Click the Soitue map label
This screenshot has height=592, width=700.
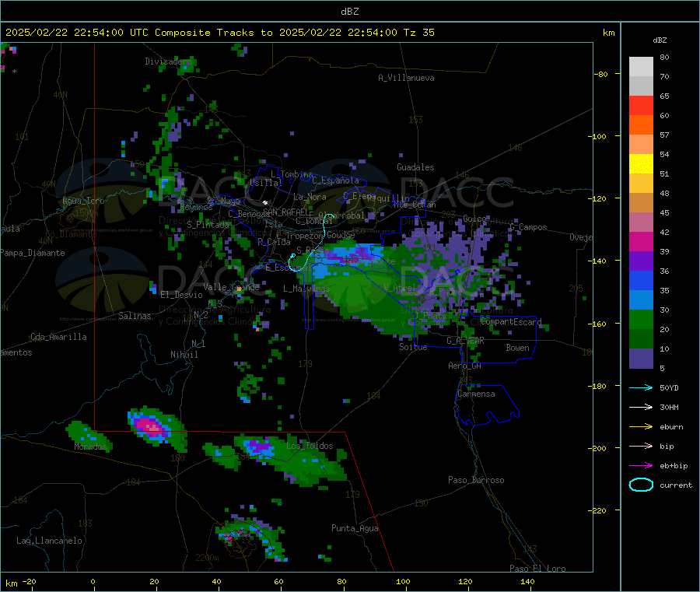tap(413, 347)
